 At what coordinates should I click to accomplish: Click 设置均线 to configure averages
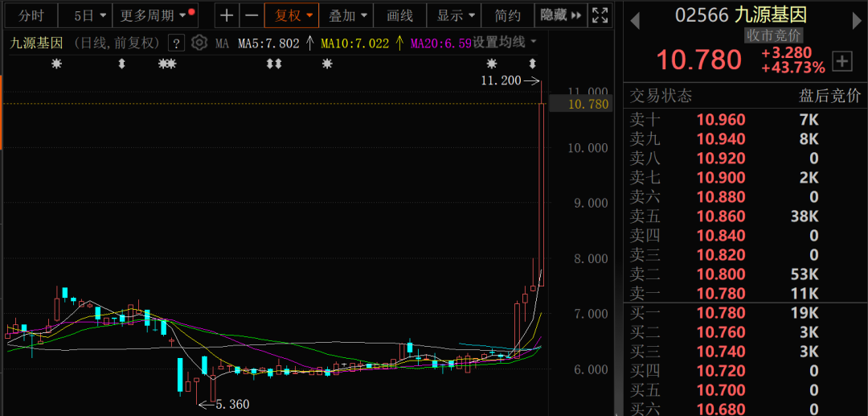click(504, 42)
